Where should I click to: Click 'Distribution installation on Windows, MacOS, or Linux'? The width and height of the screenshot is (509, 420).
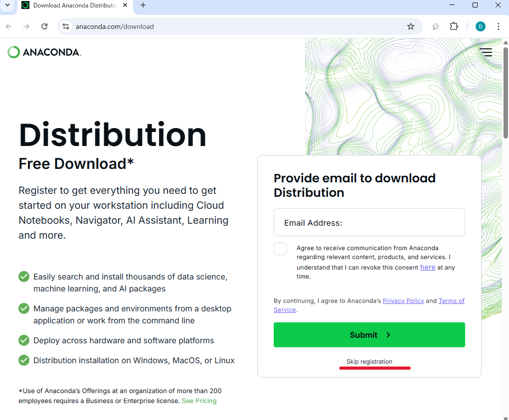click(x=134, y=360)
